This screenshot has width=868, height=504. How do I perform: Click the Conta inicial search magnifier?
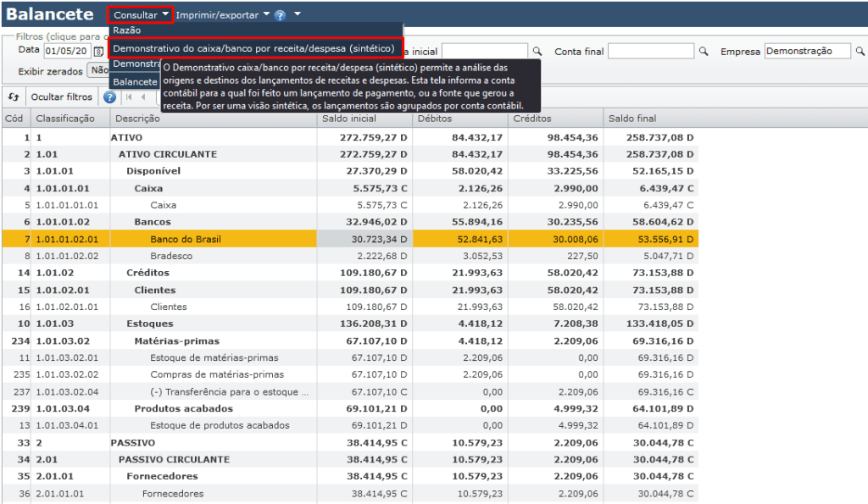537,51
